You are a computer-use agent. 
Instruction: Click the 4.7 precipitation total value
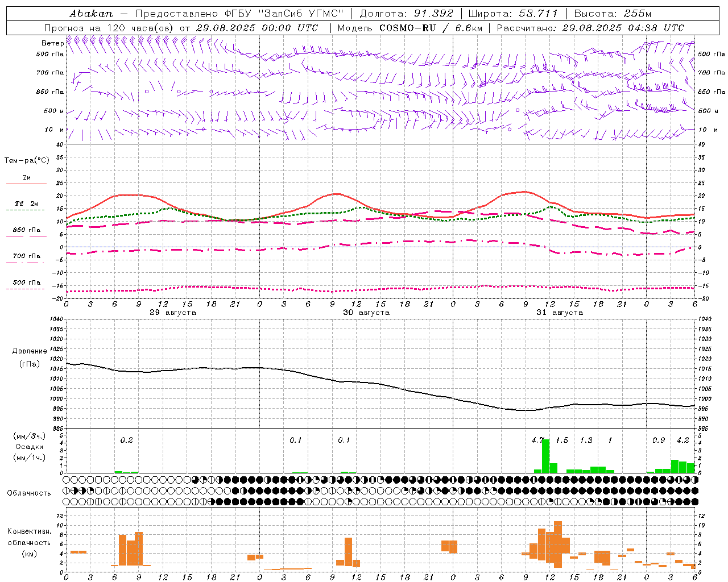pos(538,440)
